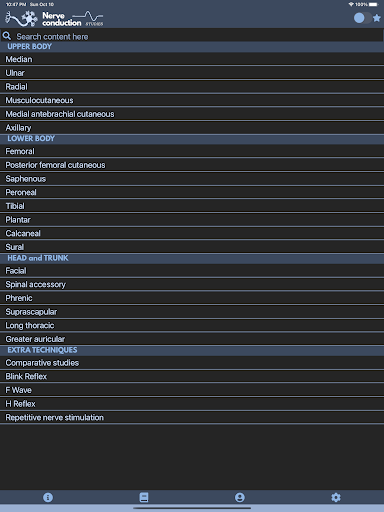Toggle the theme switch near the star

coord(362,18)
